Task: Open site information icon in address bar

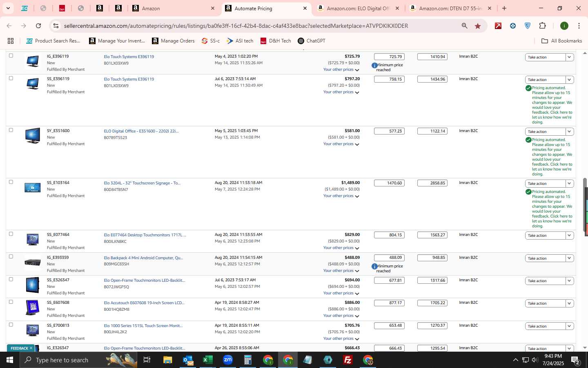Action: pos(56,26)
